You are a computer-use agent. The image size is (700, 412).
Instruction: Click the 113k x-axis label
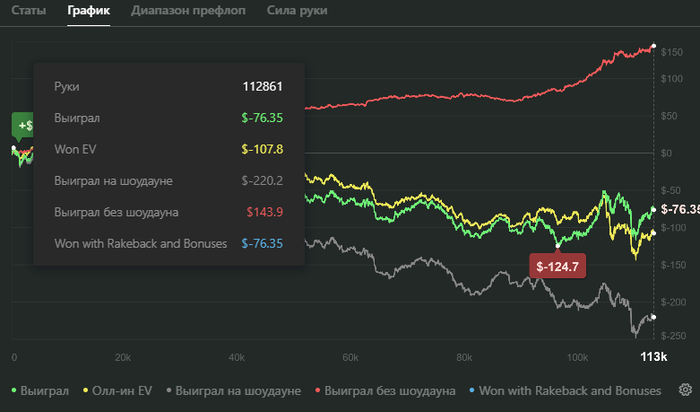click(x=654, y=357)
